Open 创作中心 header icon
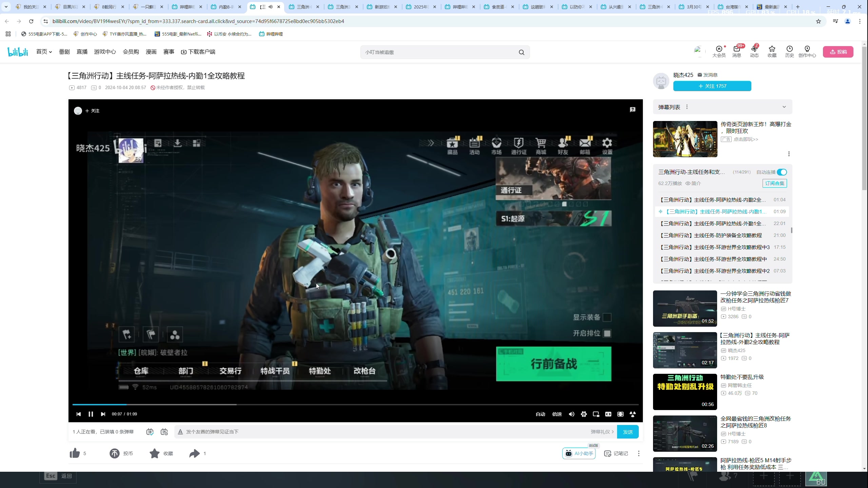 [x=807, y=52]
